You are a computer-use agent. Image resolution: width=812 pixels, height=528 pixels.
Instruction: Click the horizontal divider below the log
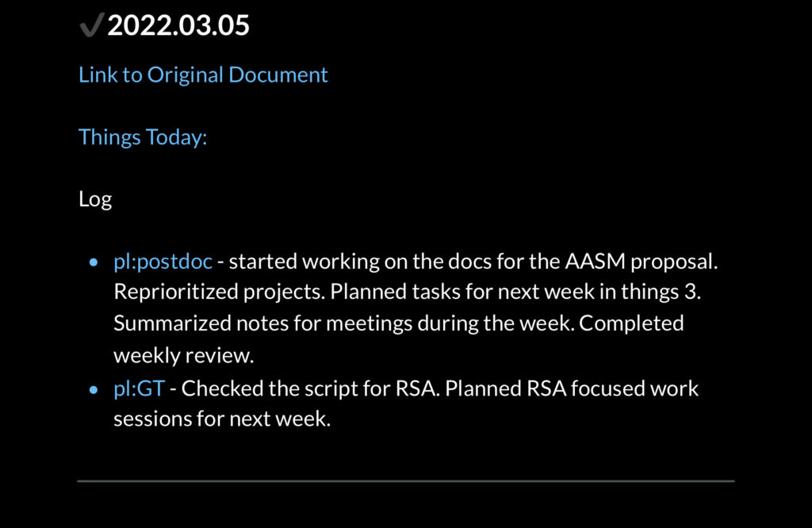pos(406,481)
